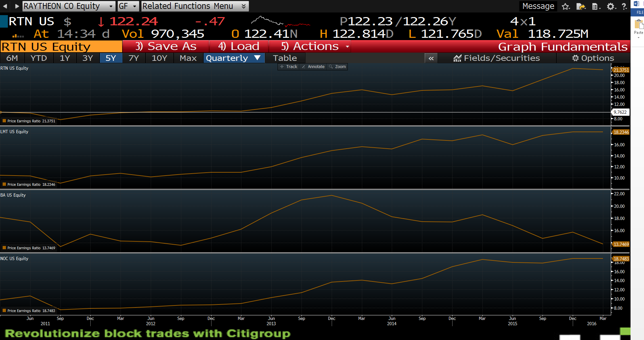Click the 21.3751 last-value axis marker
Viewport: 644px width, 340px height.
coord(621,70)
